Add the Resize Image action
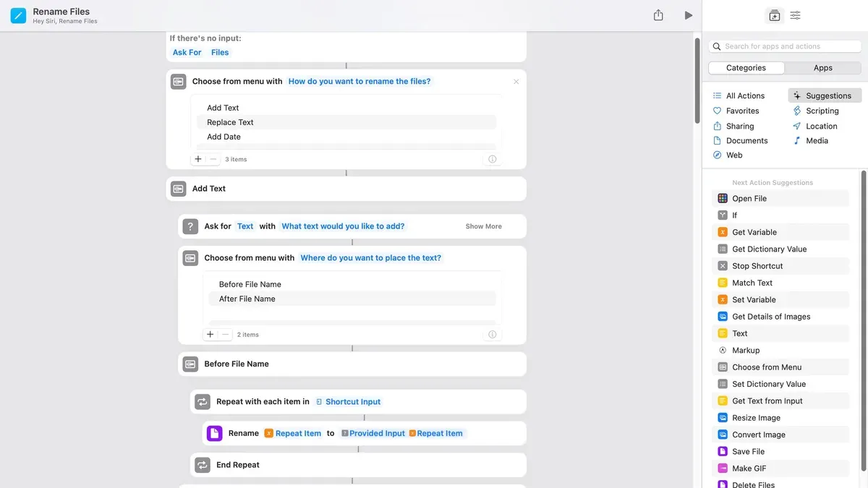This screenshot has width=868, height=488. [x=780, y=418]
